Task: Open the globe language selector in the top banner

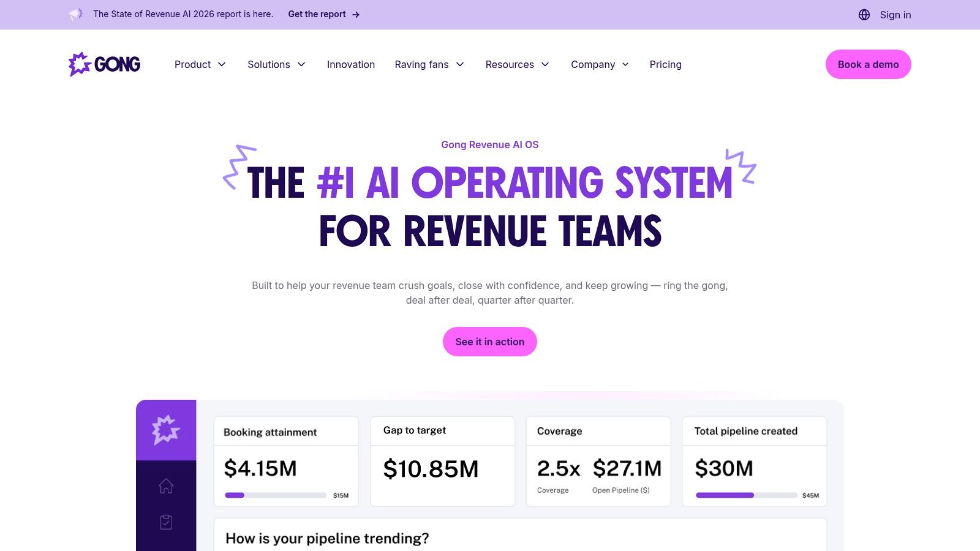Action: [864, 14]
